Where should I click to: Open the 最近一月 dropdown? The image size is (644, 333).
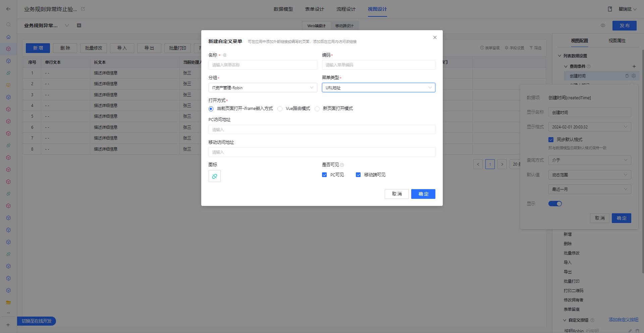[590, 189]
